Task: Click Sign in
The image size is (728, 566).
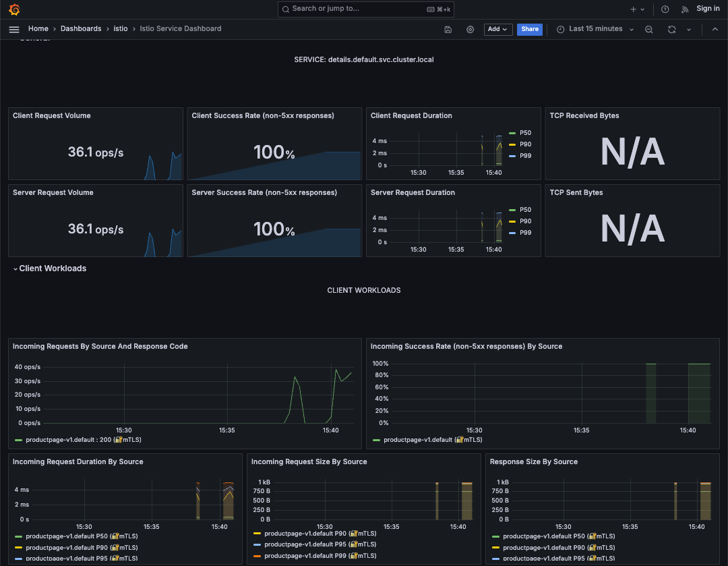Action: [708, 9]
